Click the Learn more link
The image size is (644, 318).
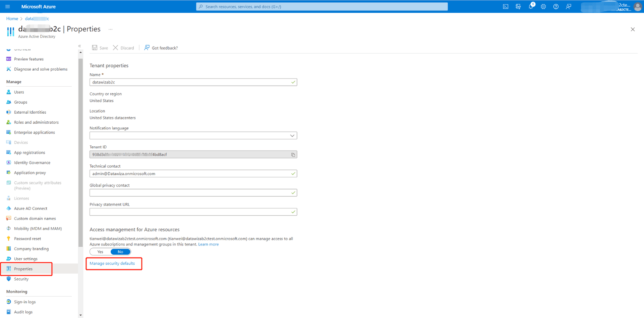208,244
